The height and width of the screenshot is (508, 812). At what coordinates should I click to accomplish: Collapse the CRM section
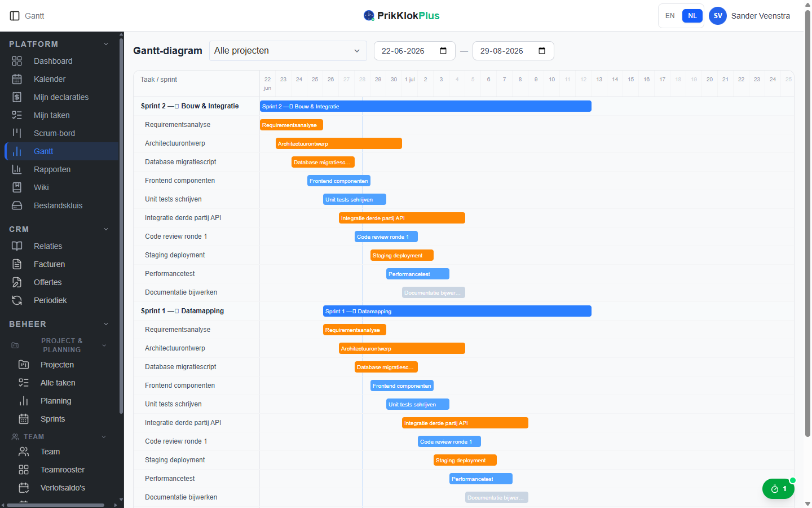(106, 229)
